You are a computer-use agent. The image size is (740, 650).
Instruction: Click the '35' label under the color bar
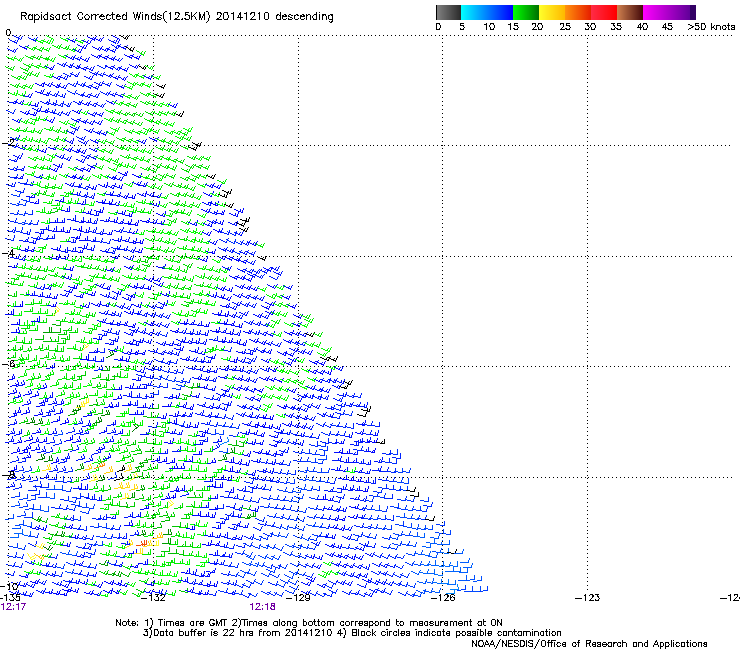[616, 27]
